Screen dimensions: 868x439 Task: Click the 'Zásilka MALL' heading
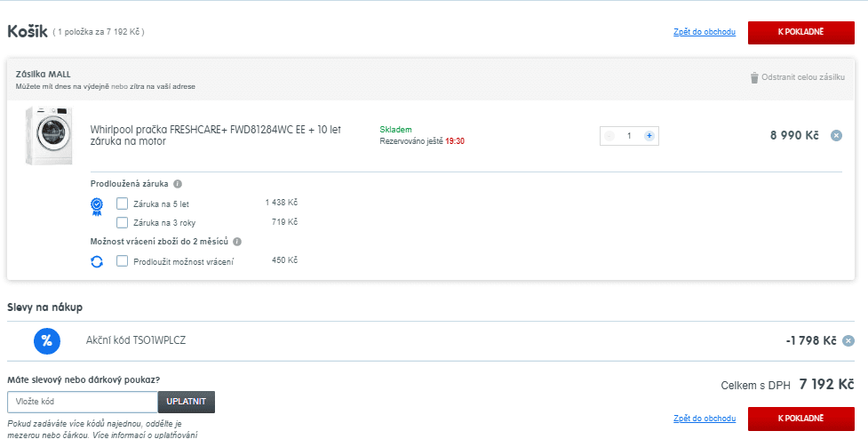point(44,74)
